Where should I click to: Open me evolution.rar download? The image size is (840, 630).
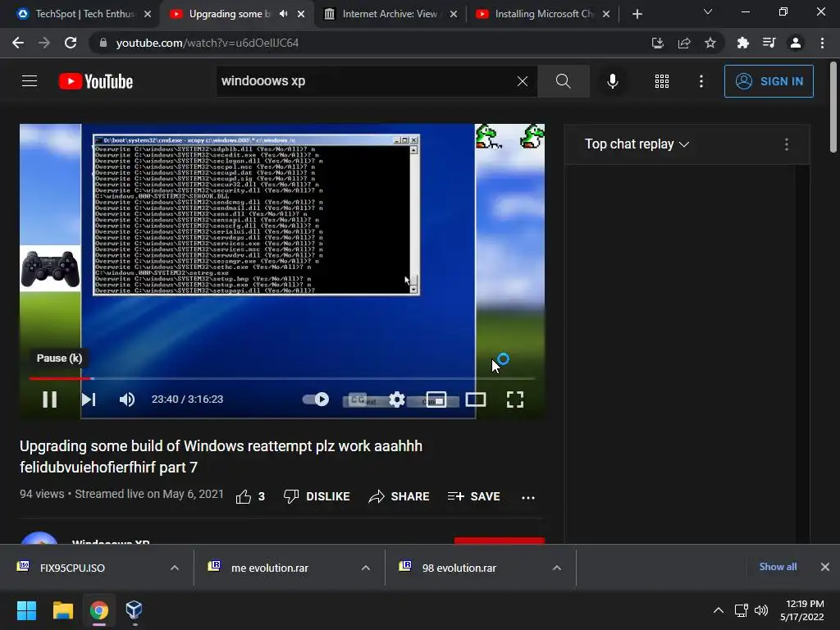tap(269, 568)
